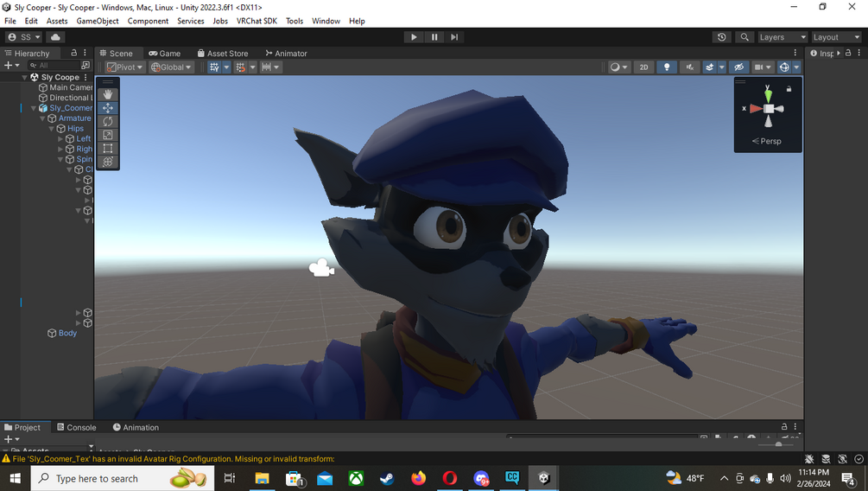The image size is (868, 491).
Task: Lock scene gizmo rotation padlock
Action: (789, 89)
